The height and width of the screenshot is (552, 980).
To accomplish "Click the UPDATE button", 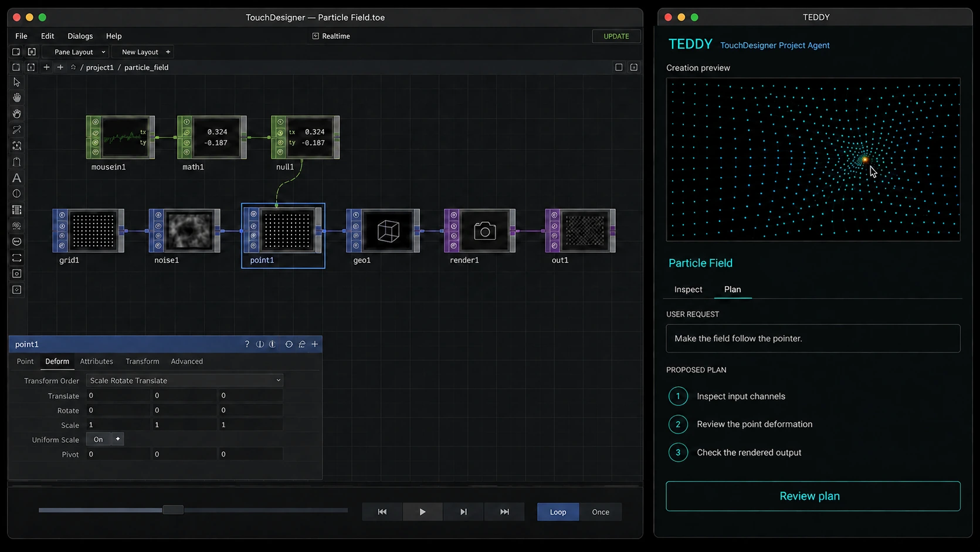I will pos(616,36).
